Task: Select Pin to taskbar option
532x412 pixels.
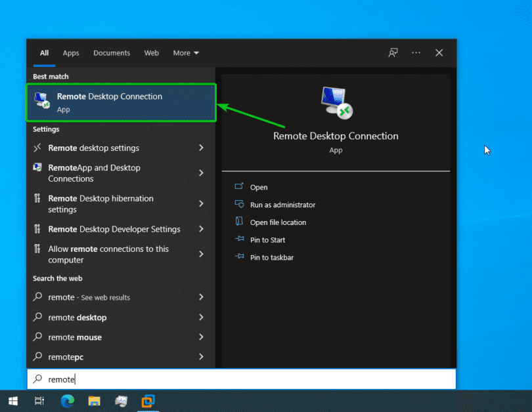Action: pos(271,257)
